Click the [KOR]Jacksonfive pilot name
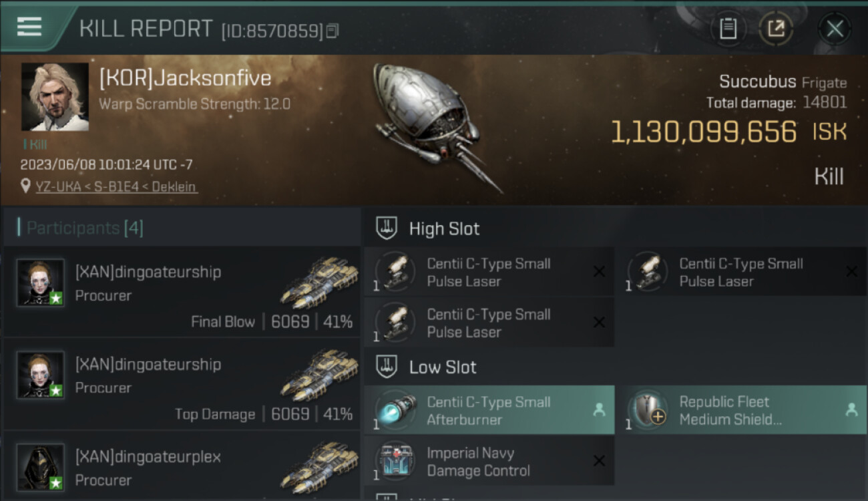This screenshot has height=501, width=868. [185, 78]
